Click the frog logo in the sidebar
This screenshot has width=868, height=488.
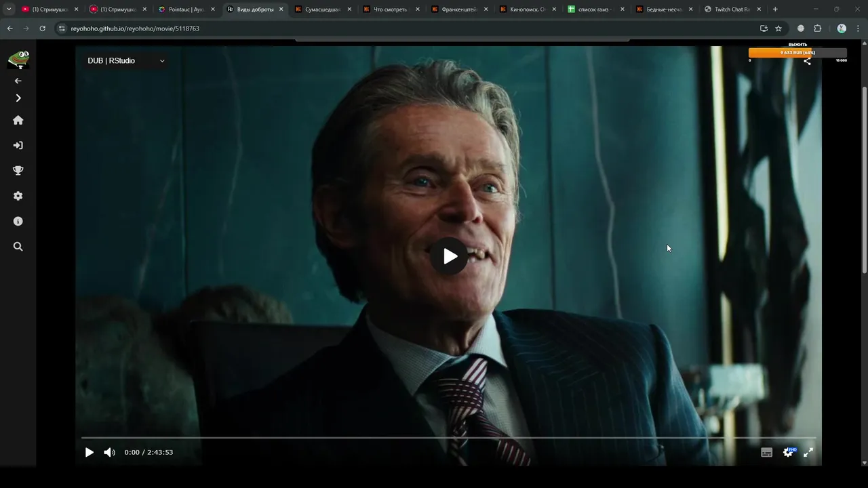[x=18, y=60]
